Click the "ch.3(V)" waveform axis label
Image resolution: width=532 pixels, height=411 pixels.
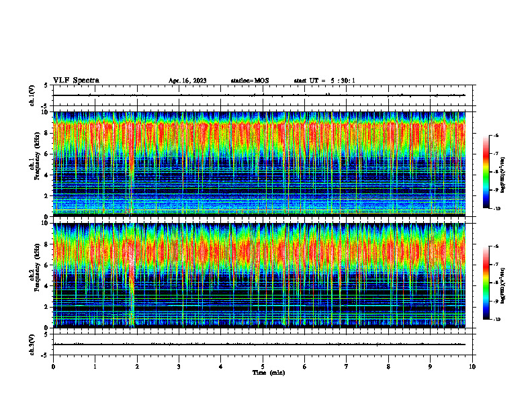tap(32, 345)
